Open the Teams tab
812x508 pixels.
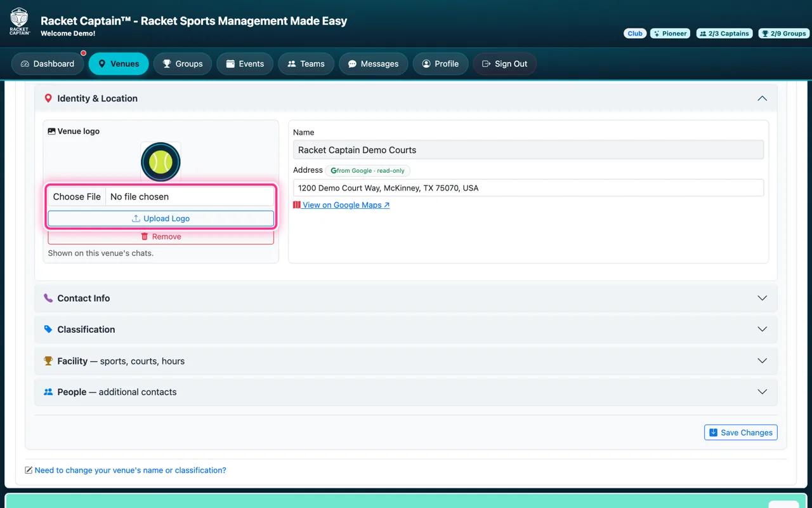(x=306, y=63)
